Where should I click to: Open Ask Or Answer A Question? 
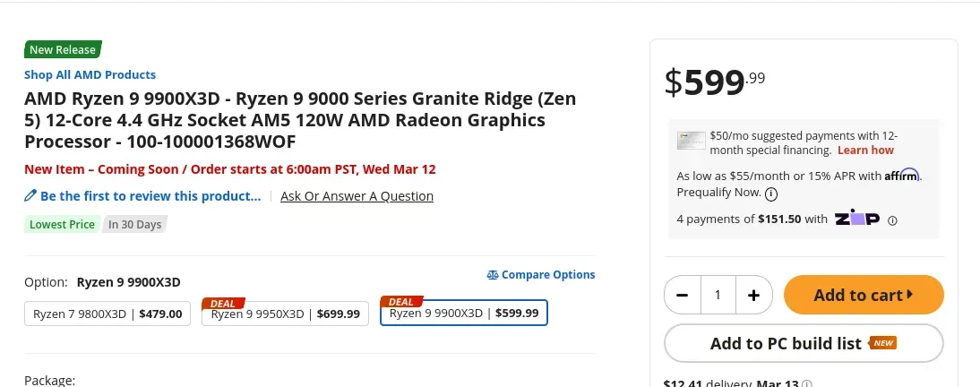[x=357, y=195]
